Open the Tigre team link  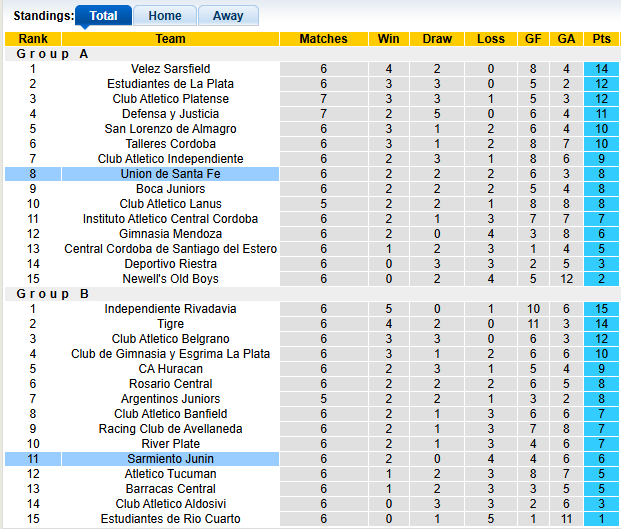170,324
